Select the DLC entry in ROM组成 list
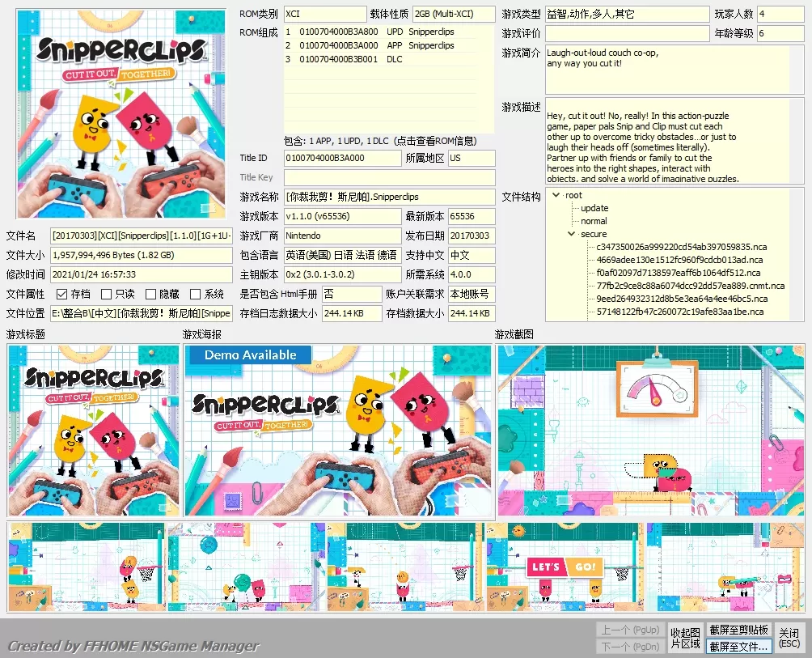Screen dimensions: 812x658 364,58
